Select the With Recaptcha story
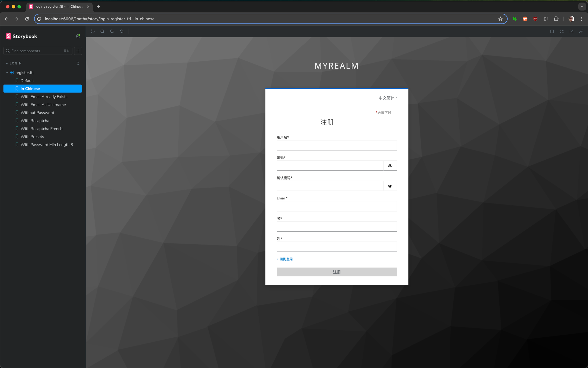 pyautogui.click(x=35, y=121)
